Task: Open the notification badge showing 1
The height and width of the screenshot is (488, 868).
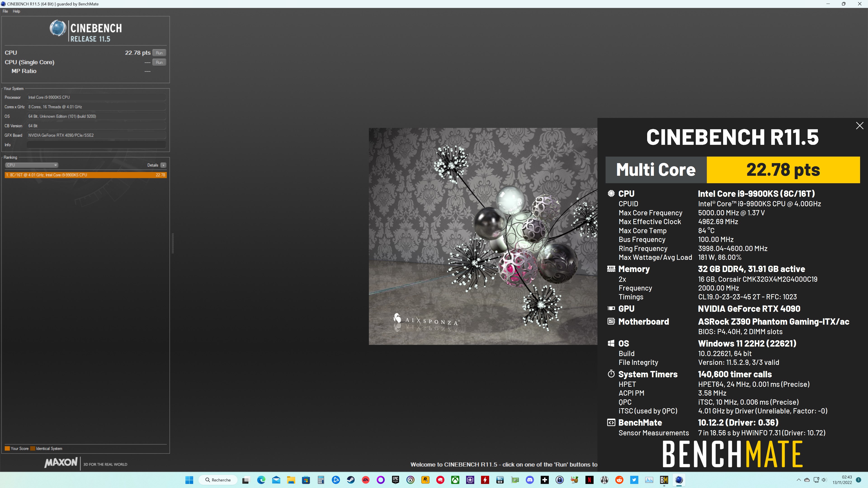Action: click(859, 480)
